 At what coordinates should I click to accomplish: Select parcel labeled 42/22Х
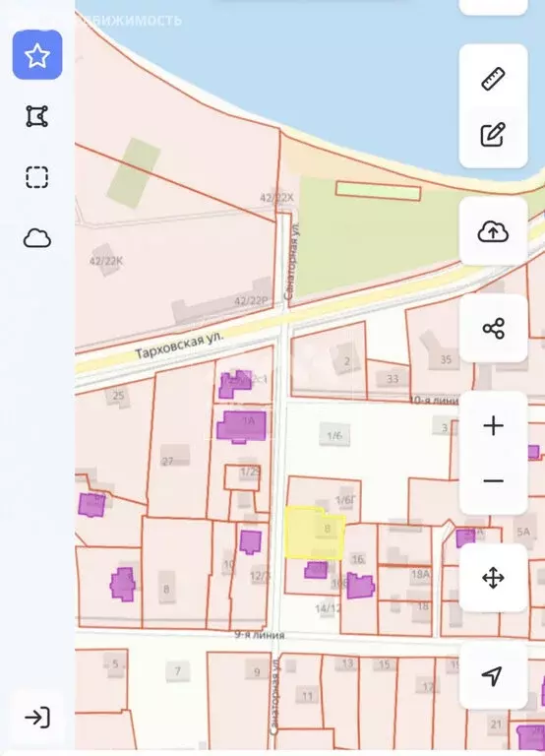click(x=276, y=197)
